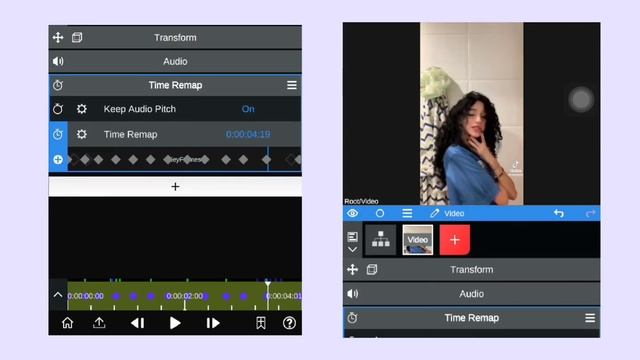Image resolution: width=640 pixels, height=360 pixels.
Task: Click the plus bar below Time Remap
Action: [175, 187]
